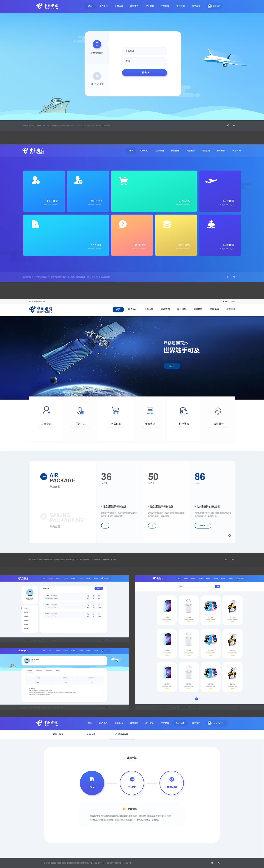The image size is (264, 868).
Task: Click Weibo icon in tile page footer
Action: [x=228, y=277]
